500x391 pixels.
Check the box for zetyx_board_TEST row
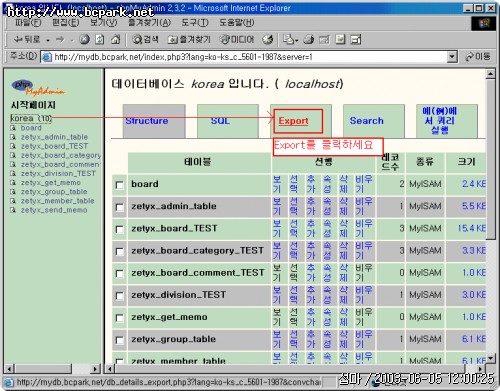tap(119, 229)
